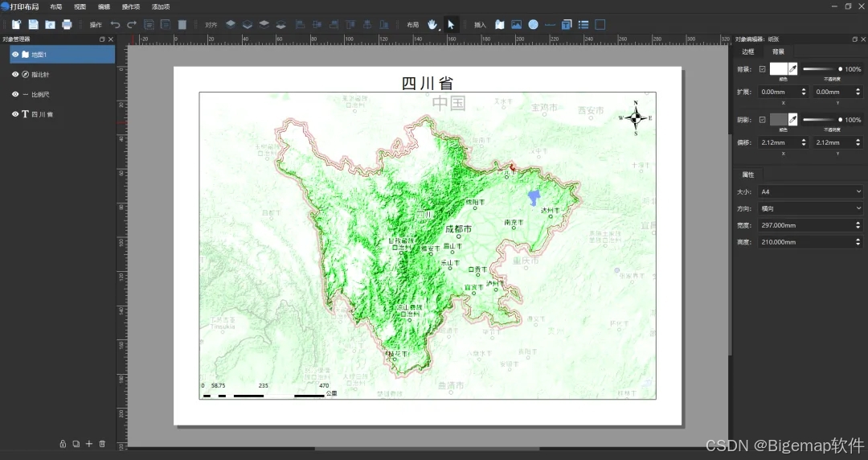Click the duplicate icon in object manager footer
This screenshot has width=868, height=460.
pyautogui.click(x=76, y=444)
